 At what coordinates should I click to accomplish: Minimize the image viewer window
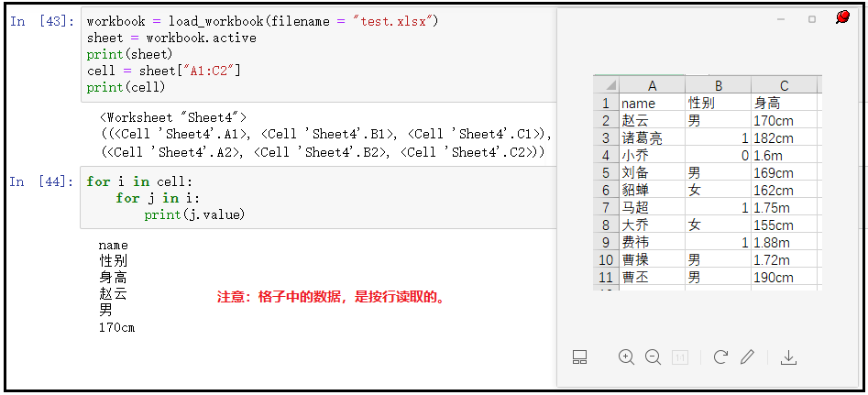(x=782, y=19)
